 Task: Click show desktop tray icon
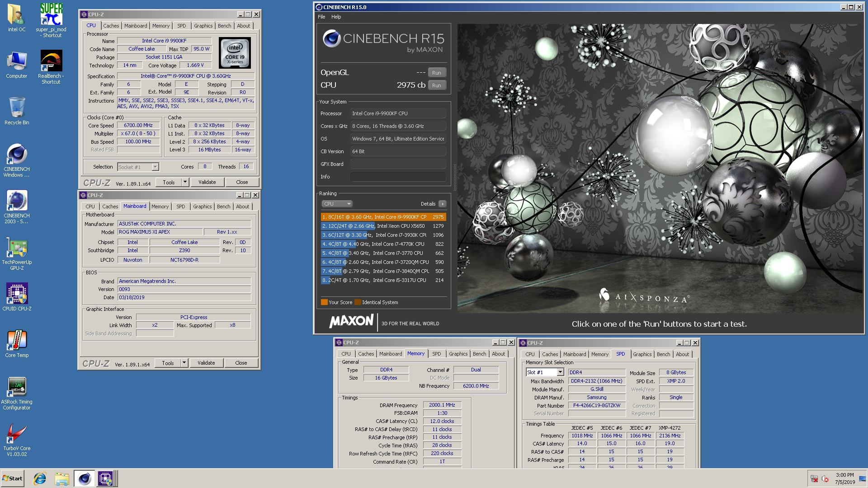pos(863,479)
